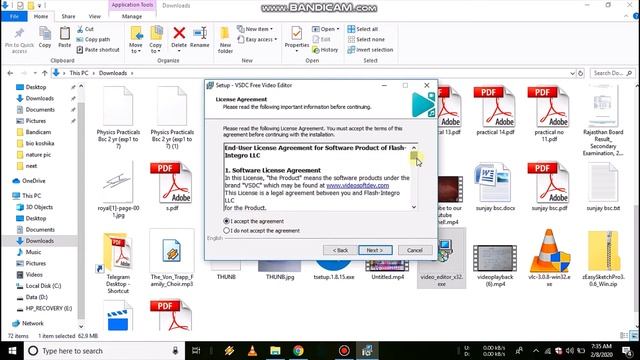Select the vlc-3.0.8-win32 installer
640x360 pixels.
coord(549,258)
